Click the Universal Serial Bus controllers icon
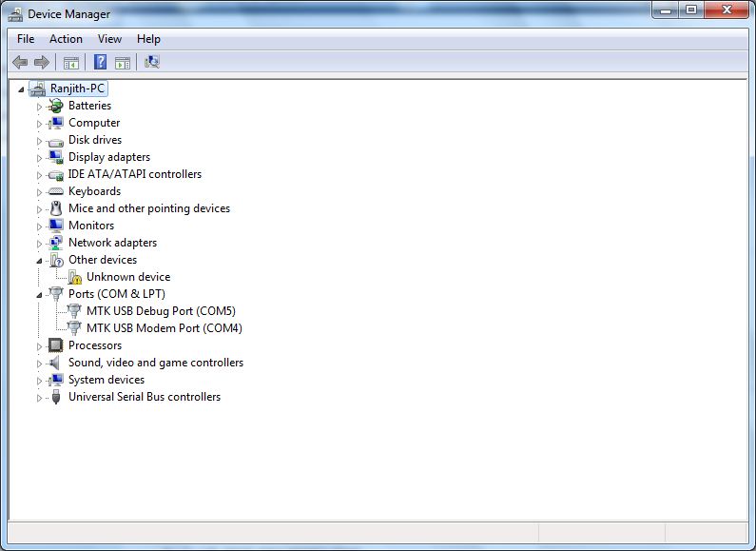 point(56,397)
